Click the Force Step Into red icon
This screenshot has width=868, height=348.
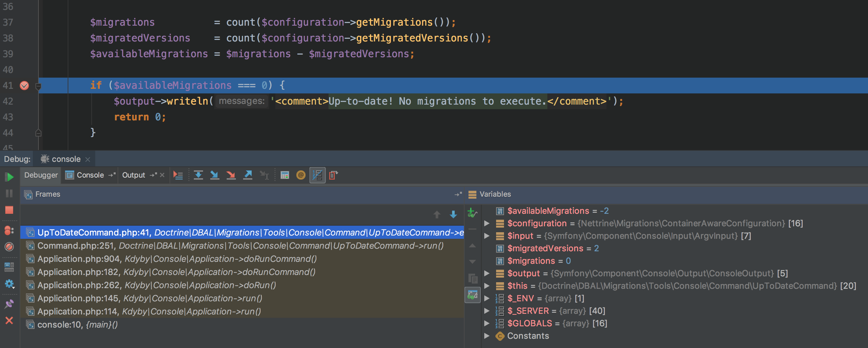[231, 175]
